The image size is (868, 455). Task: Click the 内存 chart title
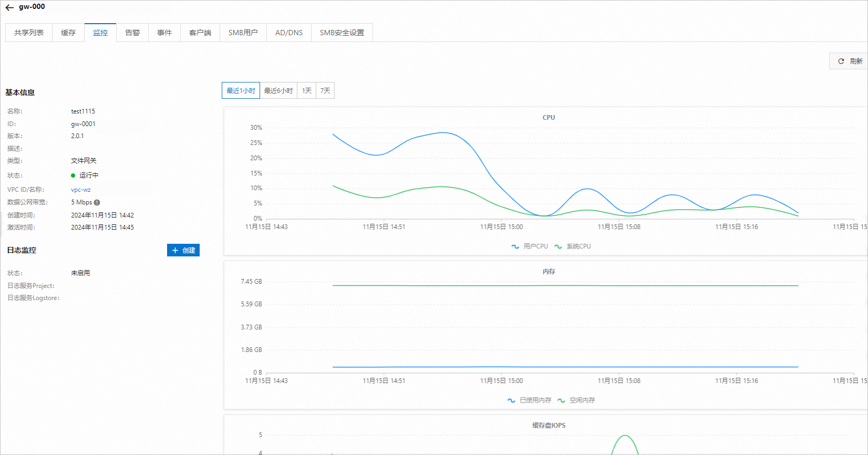point(549,272)
